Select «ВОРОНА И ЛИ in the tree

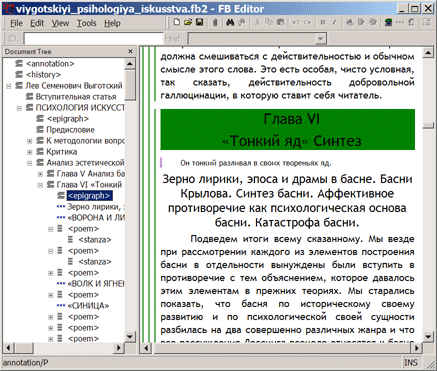coord(96,218)
